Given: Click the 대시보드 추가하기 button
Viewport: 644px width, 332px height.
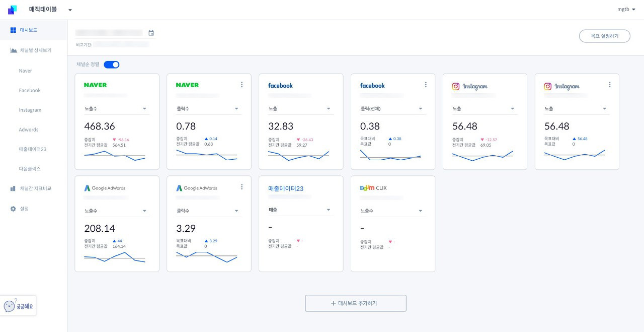Looking at the screenshot, I should click(356, 303).
